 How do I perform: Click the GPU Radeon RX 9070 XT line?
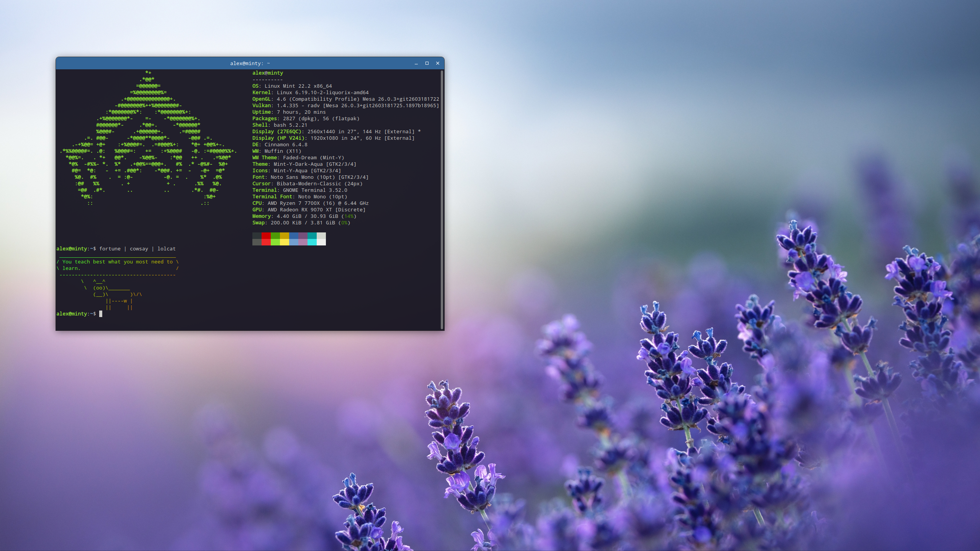coord(309,210)
